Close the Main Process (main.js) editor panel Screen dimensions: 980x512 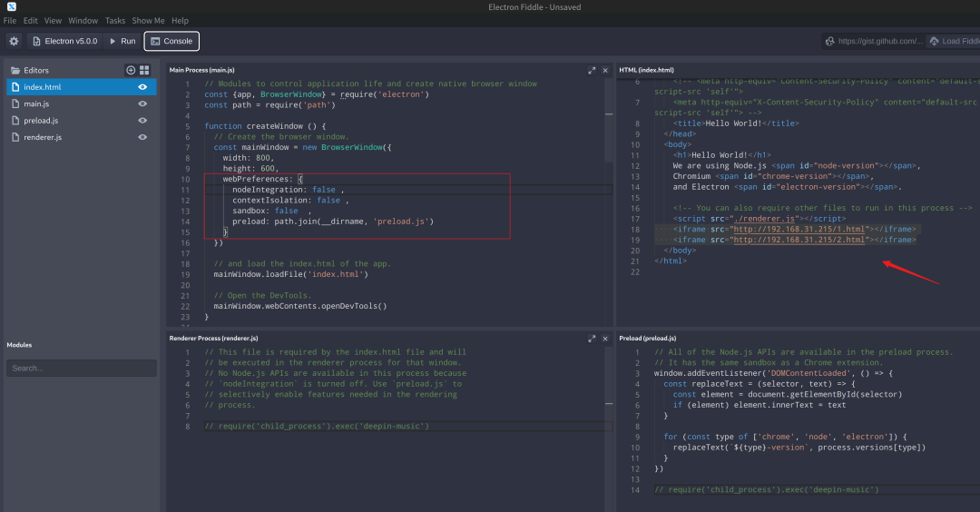pyautogui.click(x=605, y=70)
